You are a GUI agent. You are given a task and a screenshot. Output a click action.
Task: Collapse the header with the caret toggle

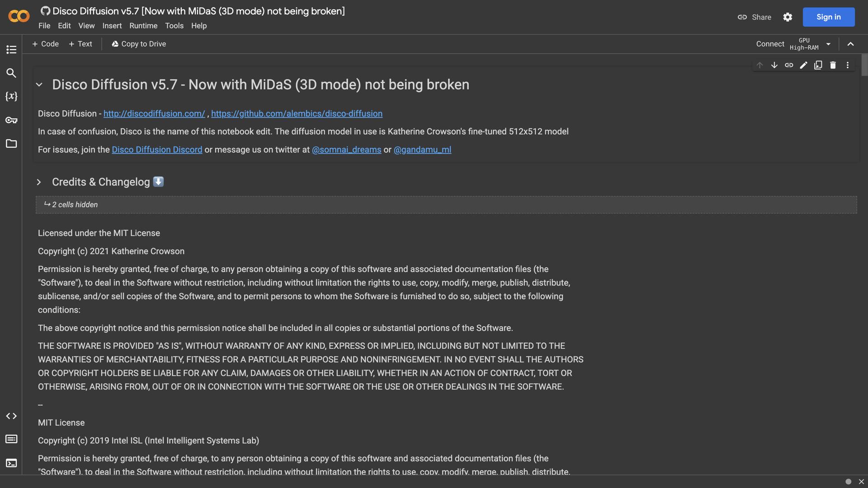(x=850, y=44)
